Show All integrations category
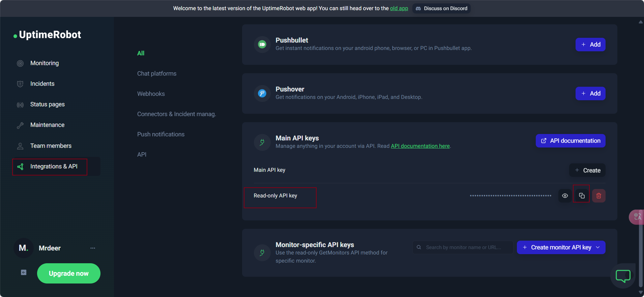644x297 pixels. pyautogui.click(x=141, y=53)
